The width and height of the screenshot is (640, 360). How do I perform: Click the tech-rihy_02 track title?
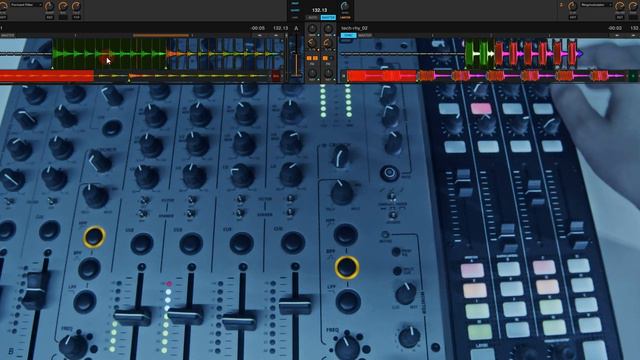(354, 28)
